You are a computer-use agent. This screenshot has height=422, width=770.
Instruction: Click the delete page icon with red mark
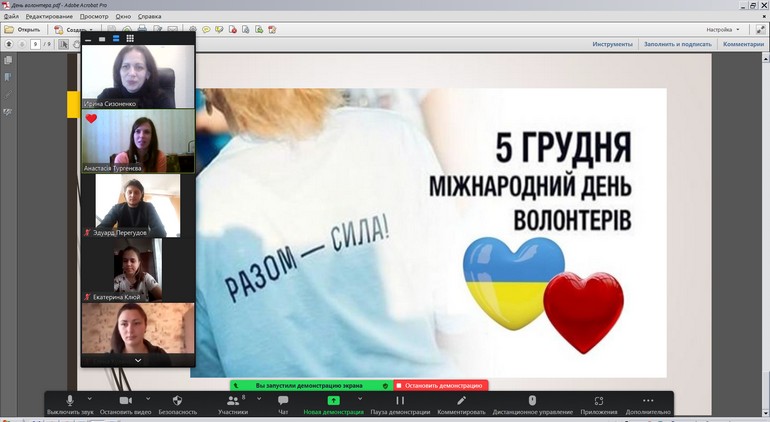233,29
